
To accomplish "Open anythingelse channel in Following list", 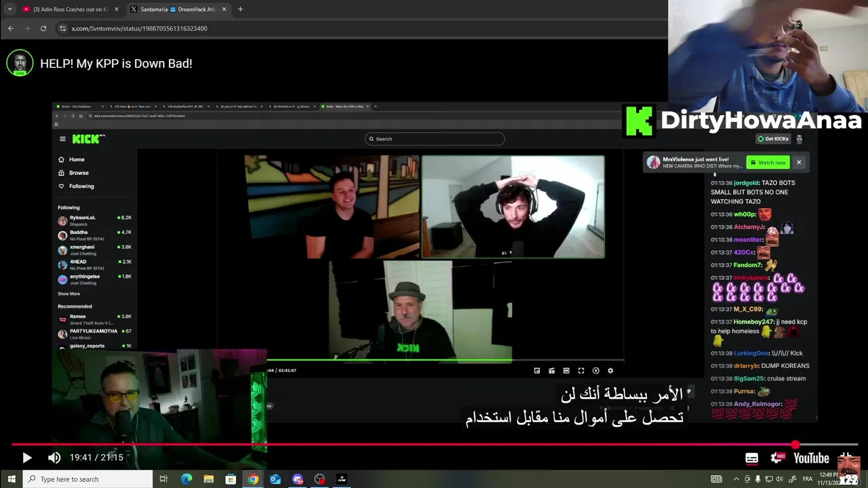I will tap(95, 279).
